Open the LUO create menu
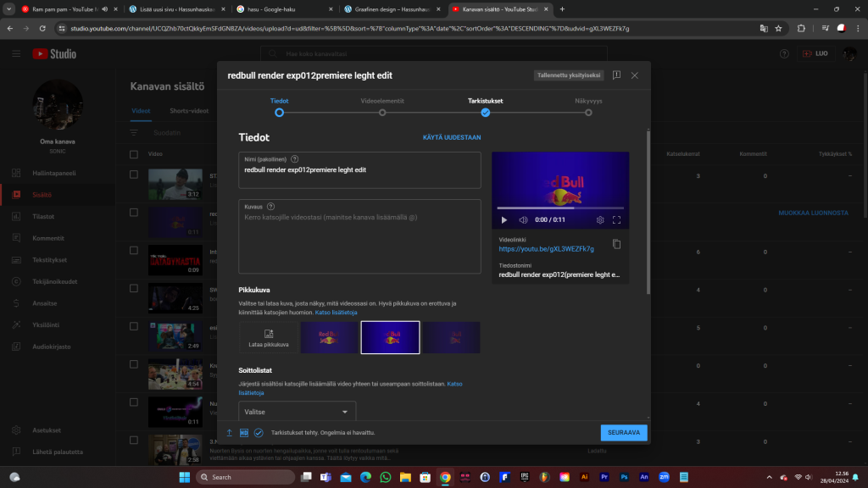Screen dimensions: 868x488 point(815,53)
